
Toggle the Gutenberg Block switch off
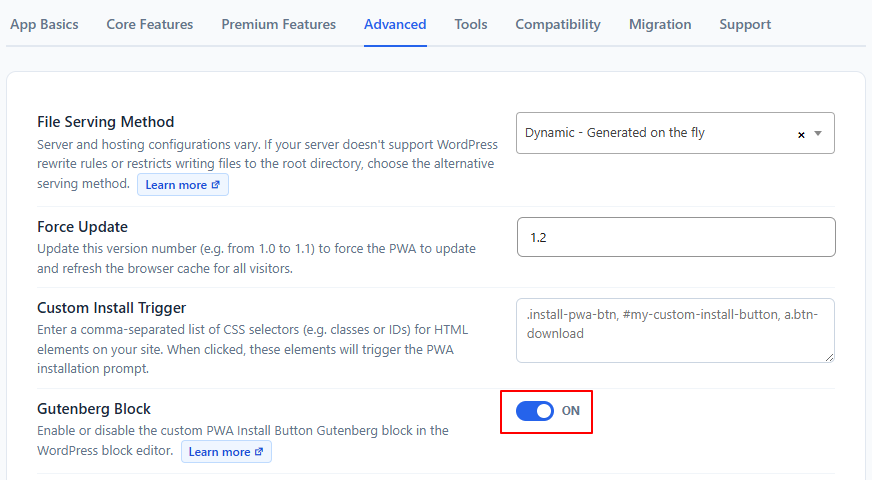click(534, 411)
